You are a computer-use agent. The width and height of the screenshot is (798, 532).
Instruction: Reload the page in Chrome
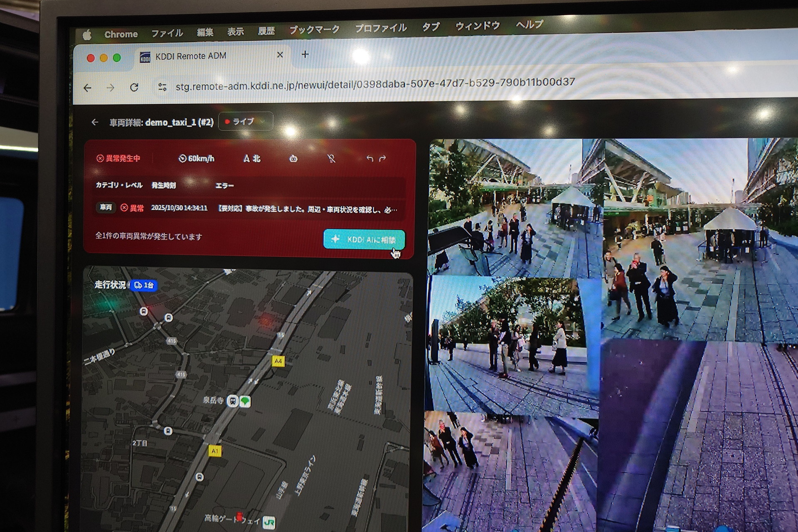click(134, 87)
